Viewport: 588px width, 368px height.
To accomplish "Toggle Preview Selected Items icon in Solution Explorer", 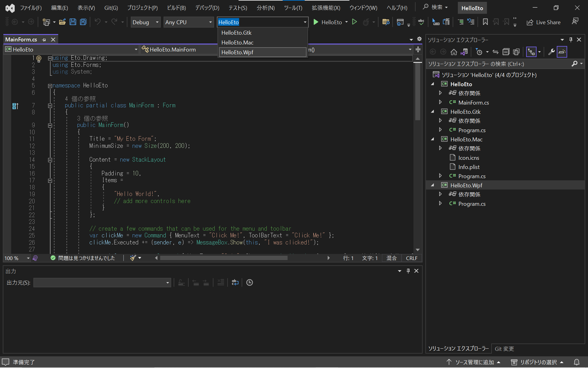I will (562, 52).
